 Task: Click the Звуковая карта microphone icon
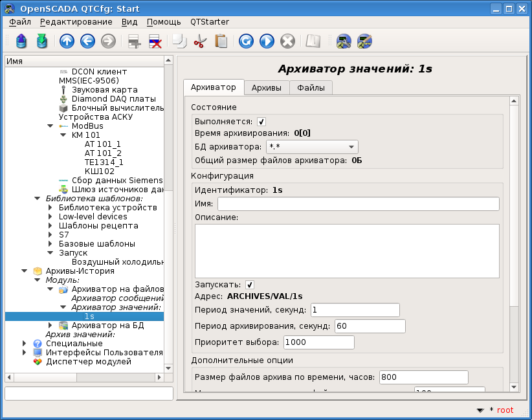pos(63,90)
